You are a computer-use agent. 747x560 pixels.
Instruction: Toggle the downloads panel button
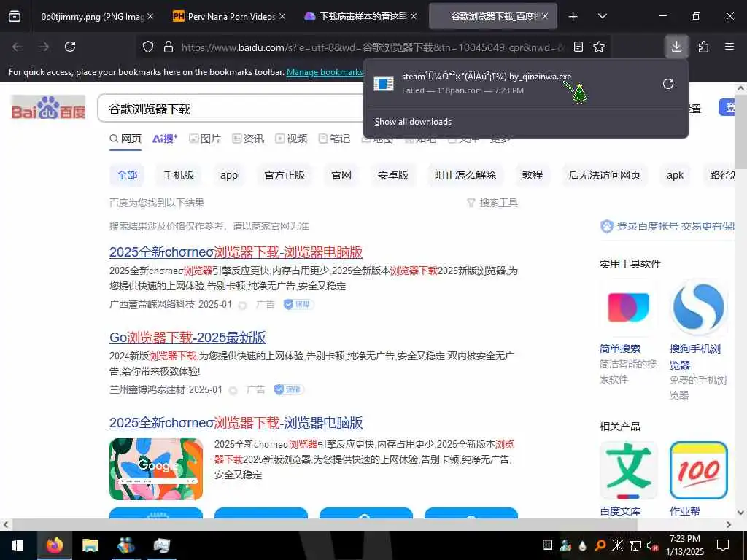click(676, 47)
